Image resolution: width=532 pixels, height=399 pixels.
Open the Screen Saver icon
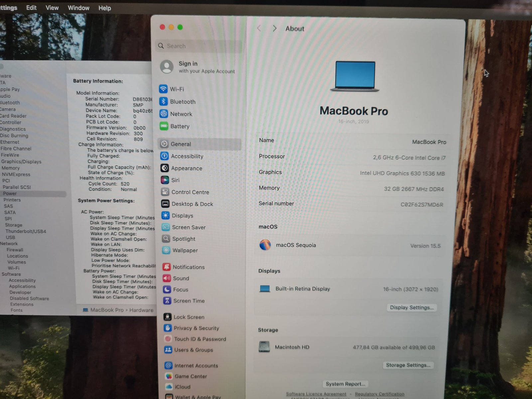coord(166,227)
